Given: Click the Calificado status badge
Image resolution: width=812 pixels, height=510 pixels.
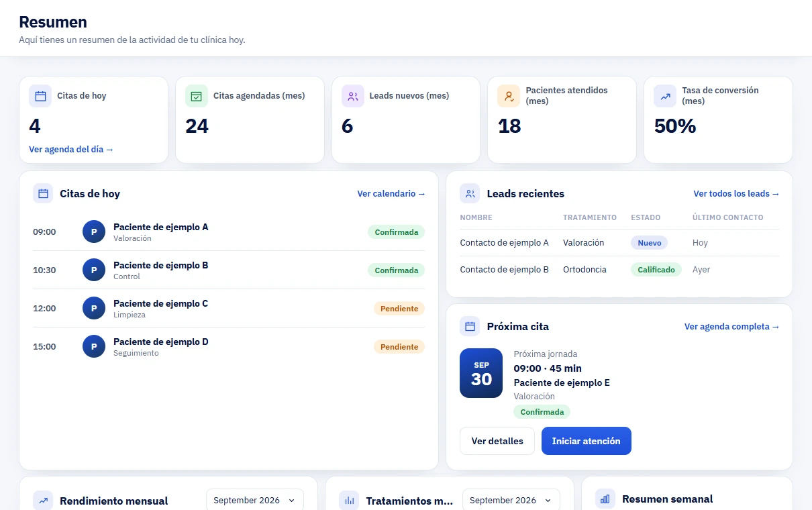Looking at the screenshot, I should (656, 270).
